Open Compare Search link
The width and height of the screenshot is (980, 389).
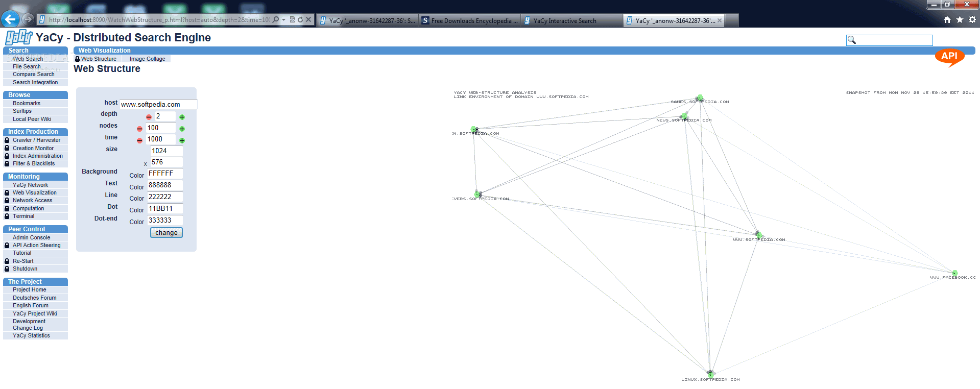click(x=33, y=74)
